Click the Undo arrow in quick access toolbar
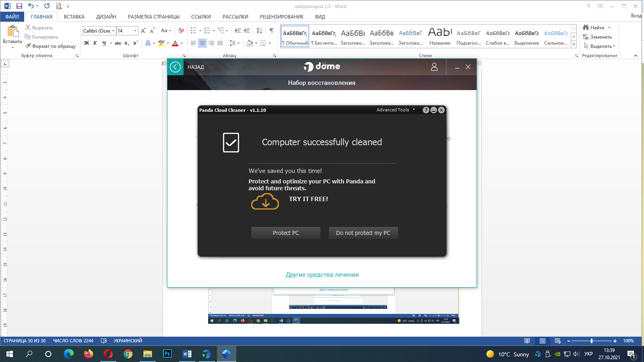 (31, 6)
